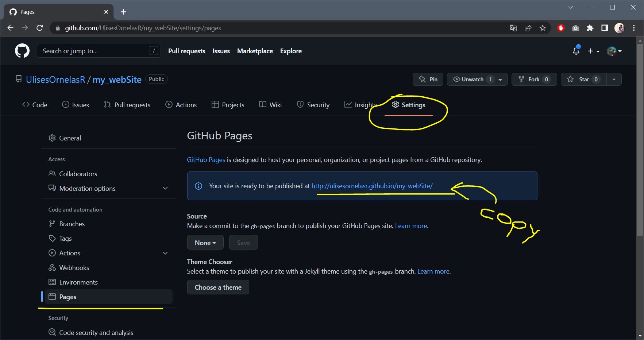The height and width of the screenshot is (340, 644).
Task: Open the my_webSite repository link
Action: pos(117,80)
